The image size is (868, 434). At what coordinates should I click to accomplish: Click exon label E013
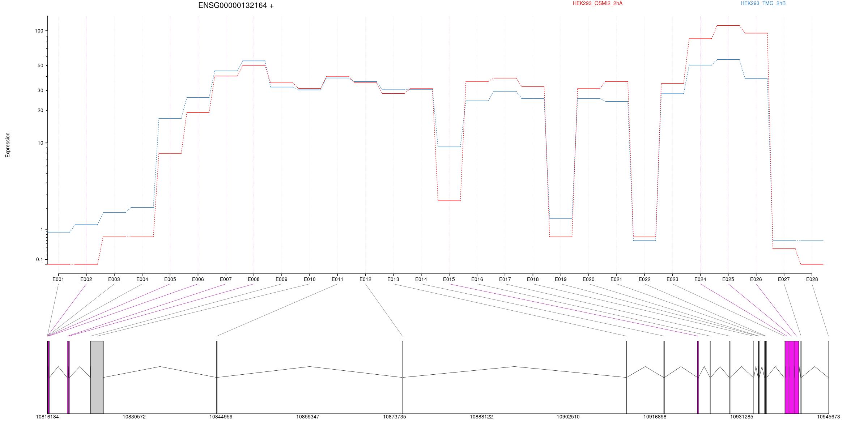(393, 279)
